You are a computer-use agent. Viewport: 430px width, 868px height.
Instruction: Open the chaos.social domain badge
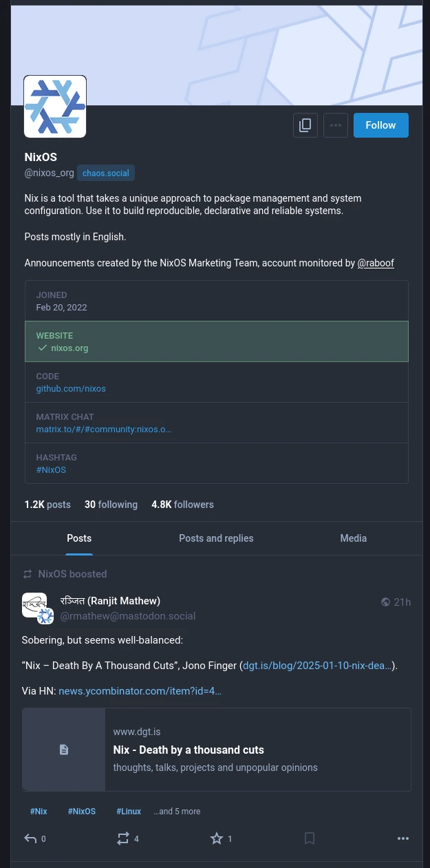pos(105,173)
